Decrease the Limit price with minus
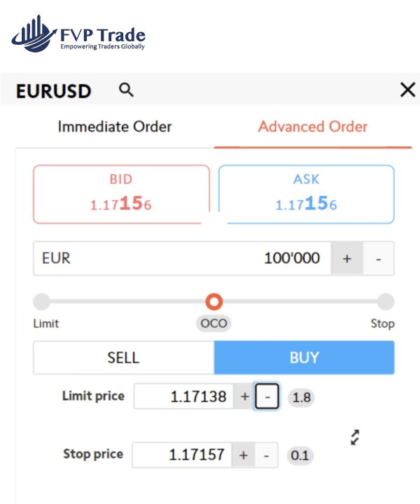Screen dimensions: 420x504 pos(267,397)
